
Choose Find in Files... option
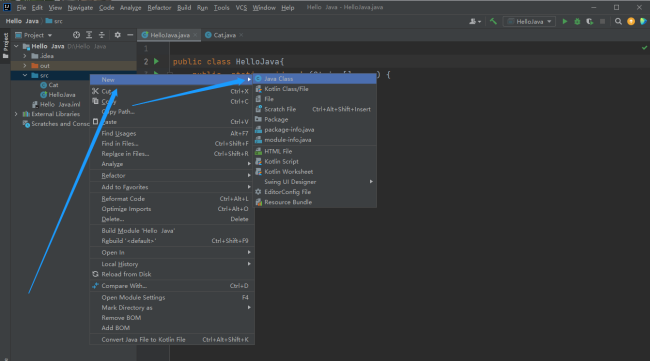(172, 143)
